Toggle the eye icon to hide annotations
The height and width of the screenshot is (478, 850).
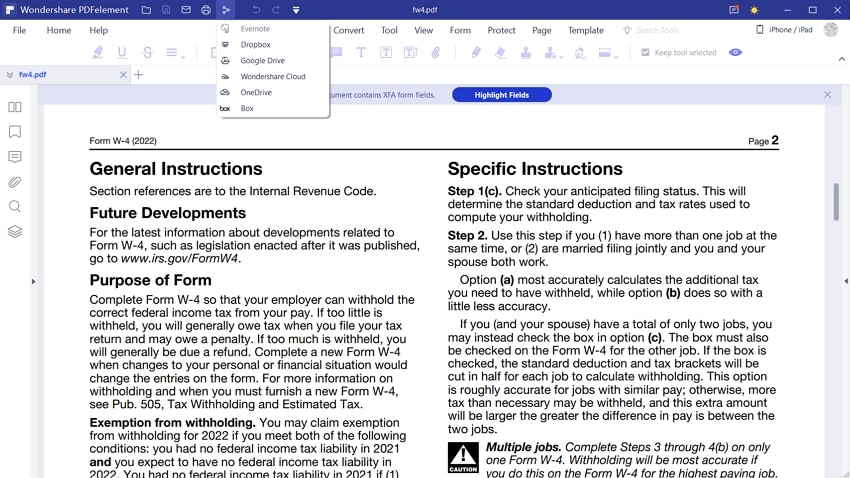tap(735, 53)
